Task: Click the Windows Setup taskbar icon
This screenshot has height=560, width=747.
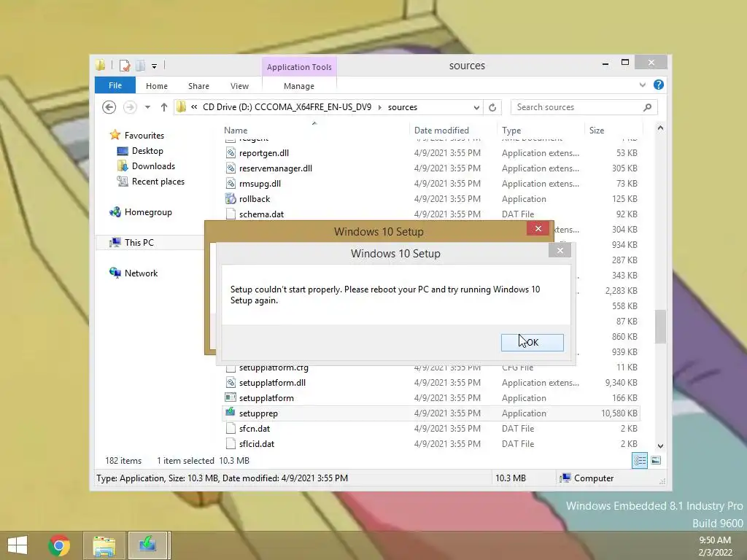Action: coord(147,545)
